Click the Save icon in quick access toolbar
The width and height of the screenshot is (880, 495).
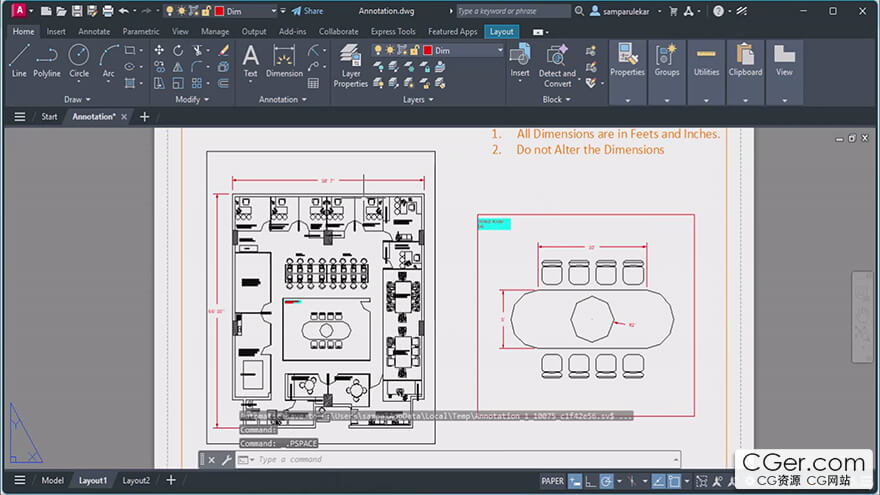point(77,11)
